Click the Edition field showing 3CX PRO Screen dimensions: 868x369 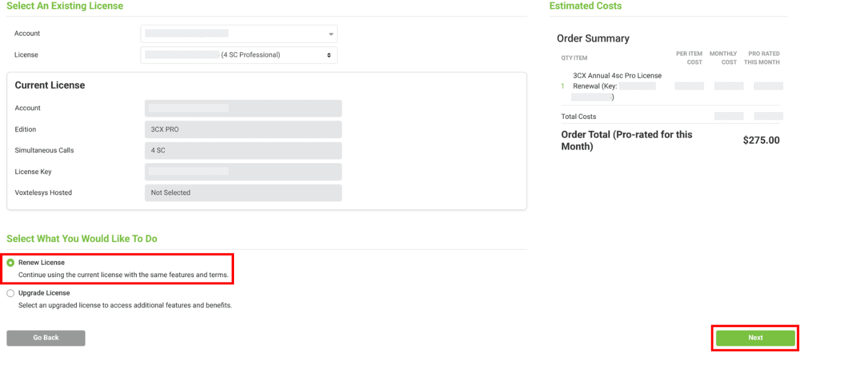(243, 130)
